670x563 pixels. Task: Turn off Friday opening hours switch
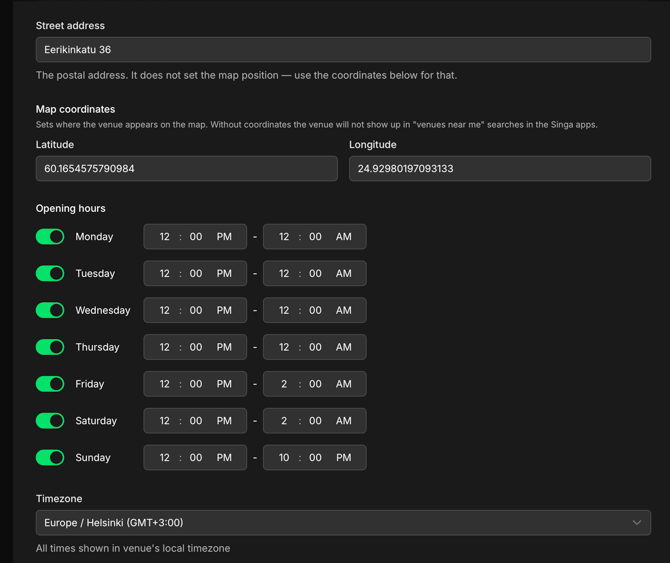click(x=50, y=384)
